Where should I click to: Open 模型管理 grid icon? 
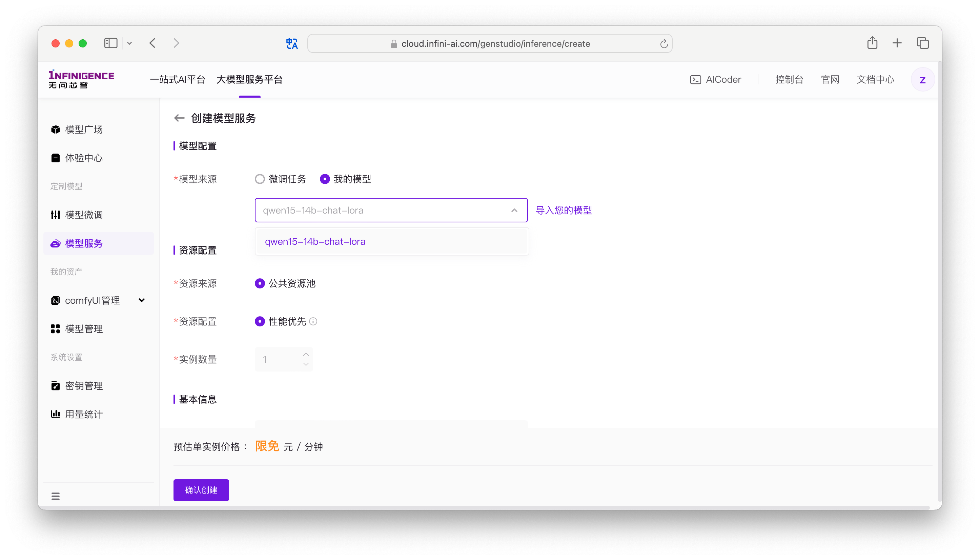pyautogui.click(x=55, y=329)
